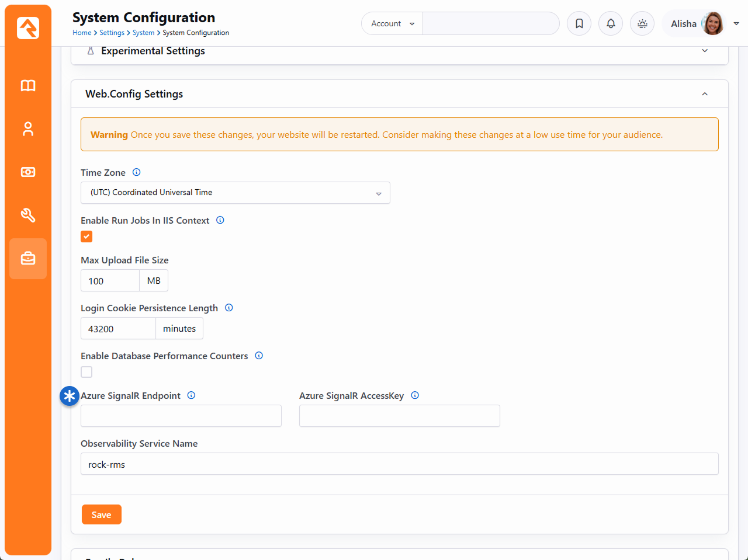This screenshot has width=748, height=560.
Task: Click the Azure SignalR Endpoint field
Action: pyautogui.click(x=181, y=416)
